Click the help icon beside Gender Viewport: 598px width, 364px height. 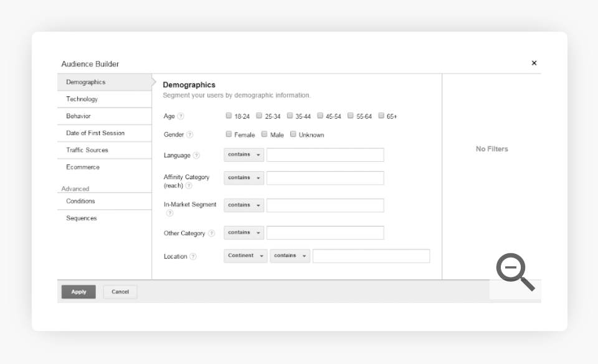tap(190, 135)
